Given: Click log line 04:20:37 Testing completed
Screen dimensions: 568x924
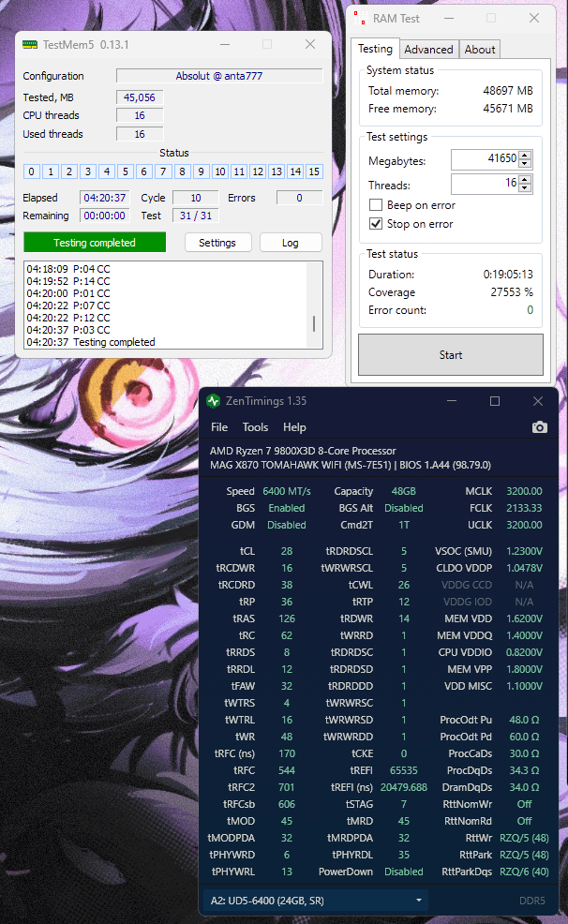Looking at the screenshot, I should click(x=91, y=342).
